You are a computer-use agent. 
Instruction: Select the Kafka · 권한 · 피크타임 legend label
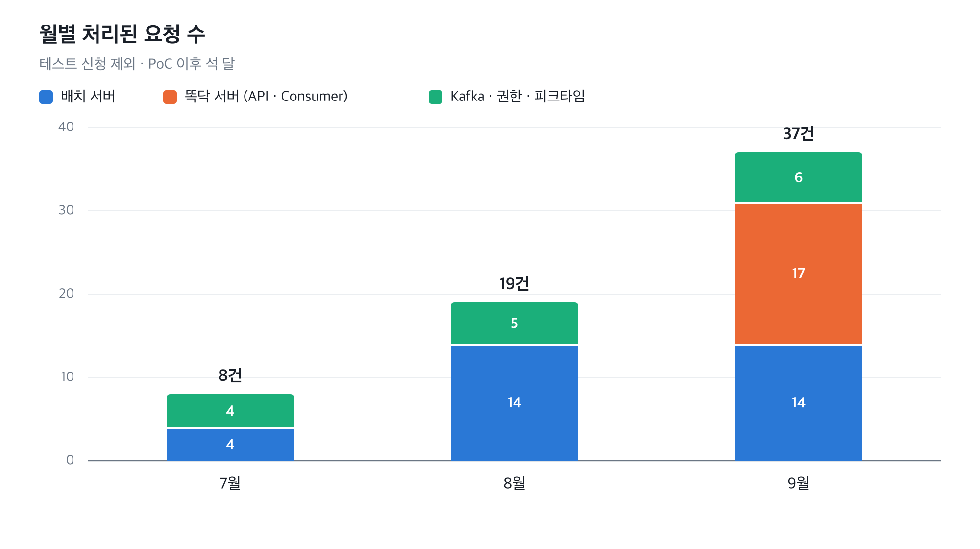pos(517,96)
